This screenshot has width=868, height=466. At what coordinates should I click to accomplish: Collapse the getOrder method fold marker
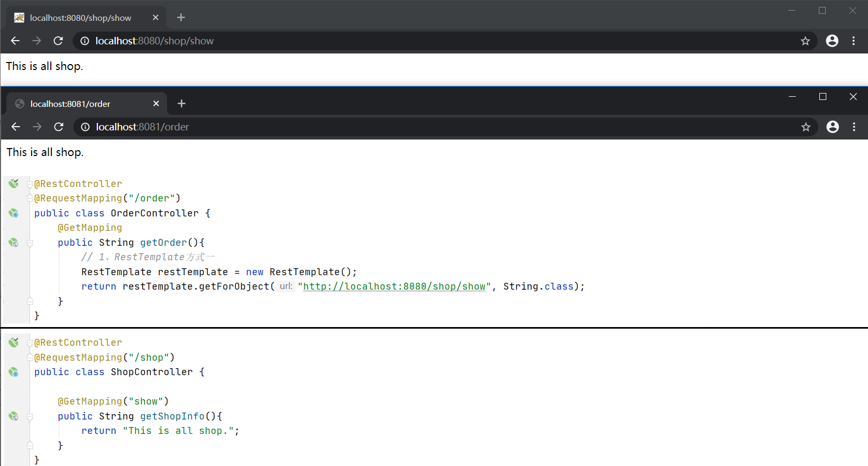[x=30, y=243]
